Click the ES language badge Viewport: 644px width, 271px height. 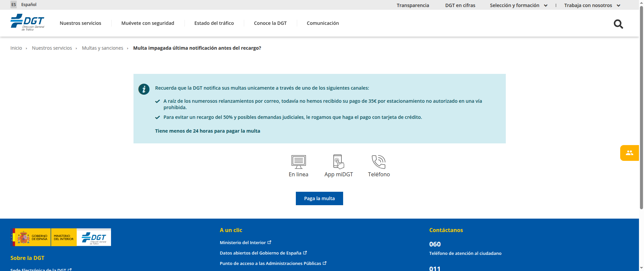pyautogui.click(x=13, y=5)
